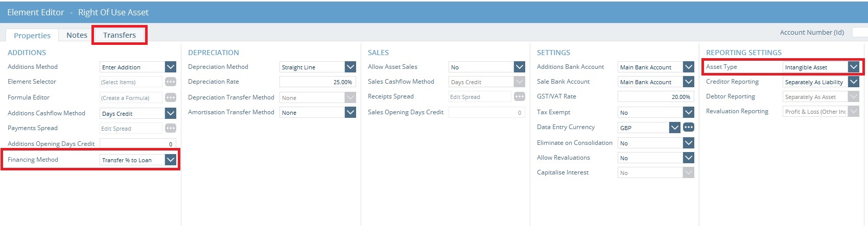Expand the Creditor Reporting dropdown
Screen dimensions: 868x226
(854, 82)
